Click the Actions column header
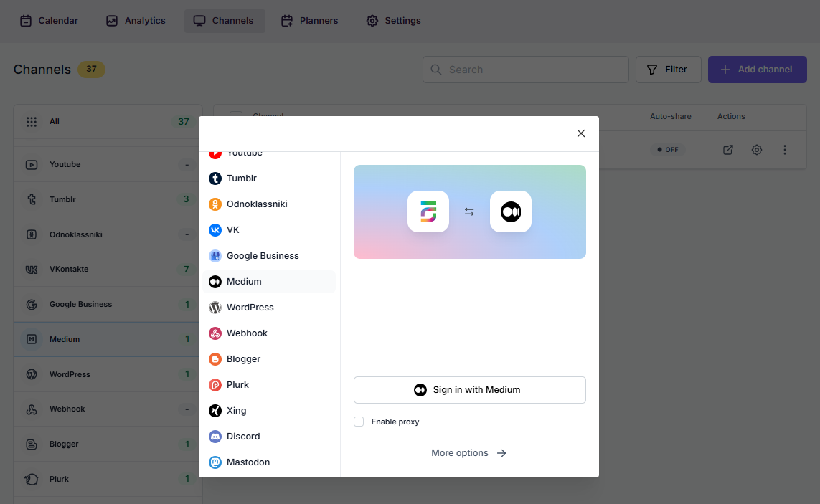The image size is (820, 504). [730, 117]
